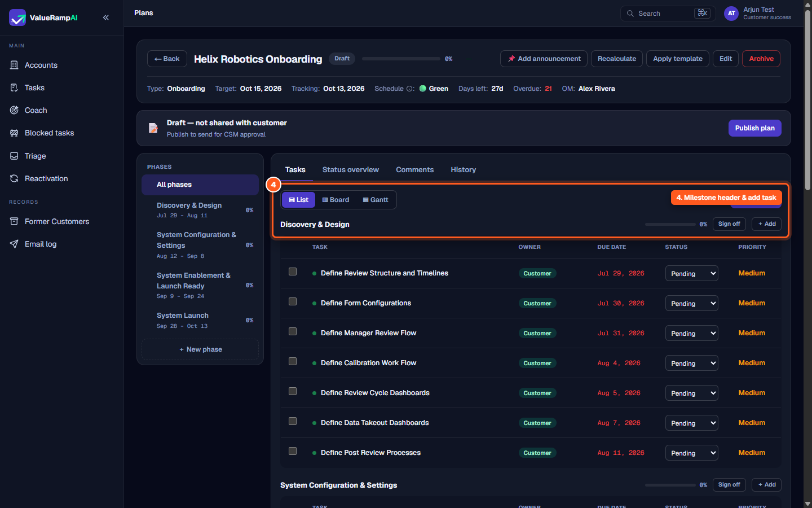Select the System Launch phase

click(x=200, y=320)
